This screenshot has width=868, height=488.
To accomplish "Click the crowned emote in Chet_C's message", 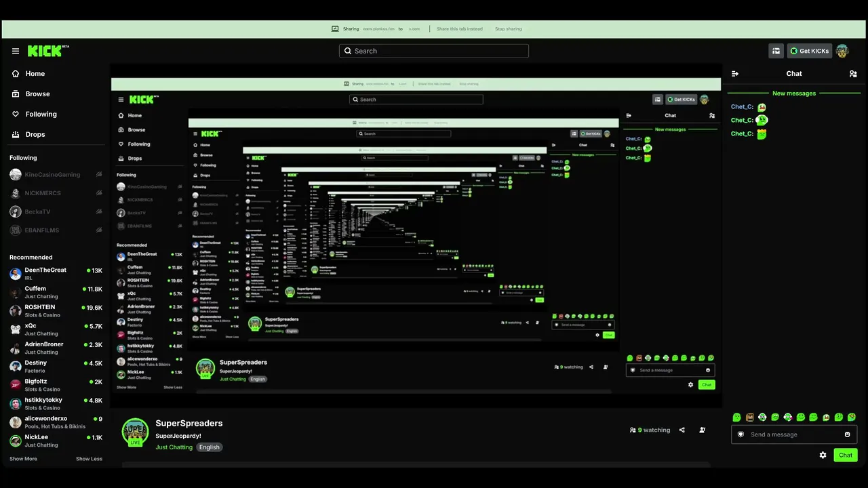I will 762,134.
